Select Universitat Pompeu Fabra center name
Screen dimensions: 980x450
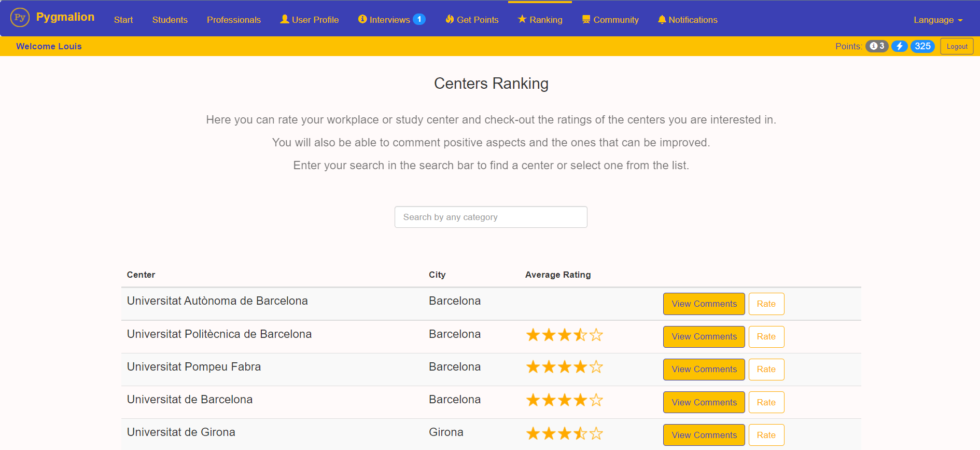[194, 367]
